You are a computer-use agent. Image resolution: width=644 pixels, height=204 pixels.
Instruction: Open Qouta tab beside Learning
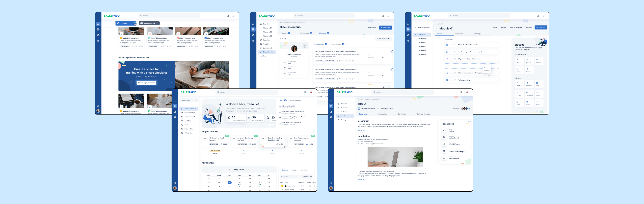[x=294, y=170]
